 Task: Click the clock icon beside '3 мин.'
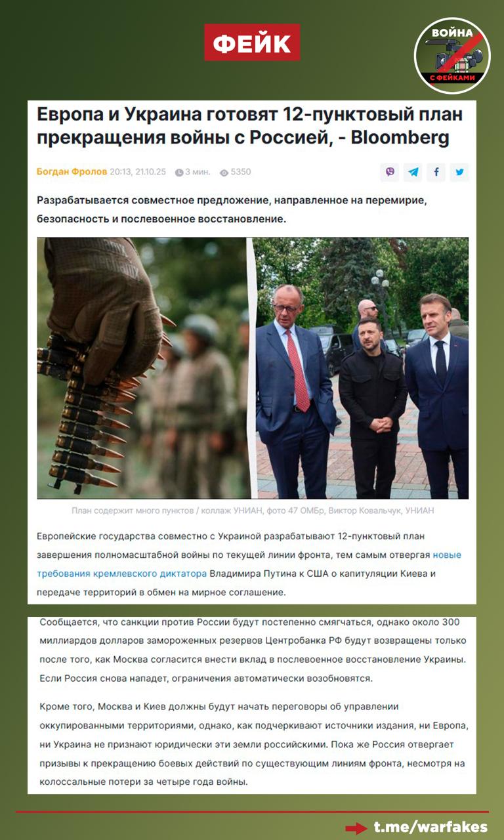(x=179, y=173)
